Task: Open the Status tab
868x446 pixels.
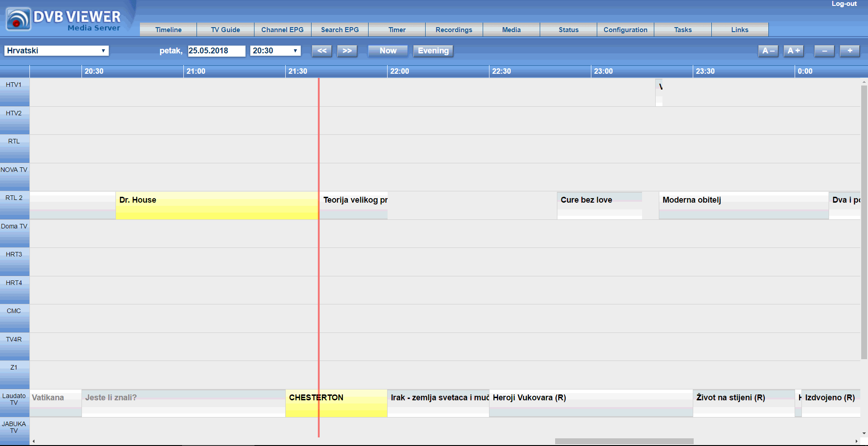Action: coord(568,30)
